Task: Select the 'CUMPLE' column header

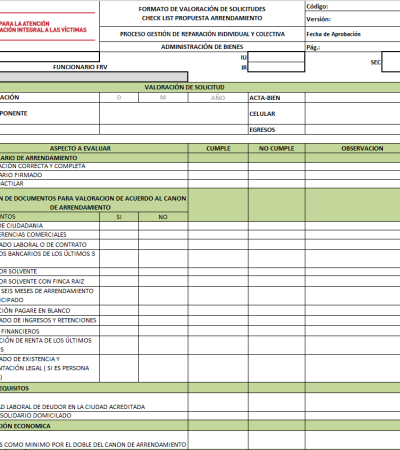Action: [x=218, y=148]
